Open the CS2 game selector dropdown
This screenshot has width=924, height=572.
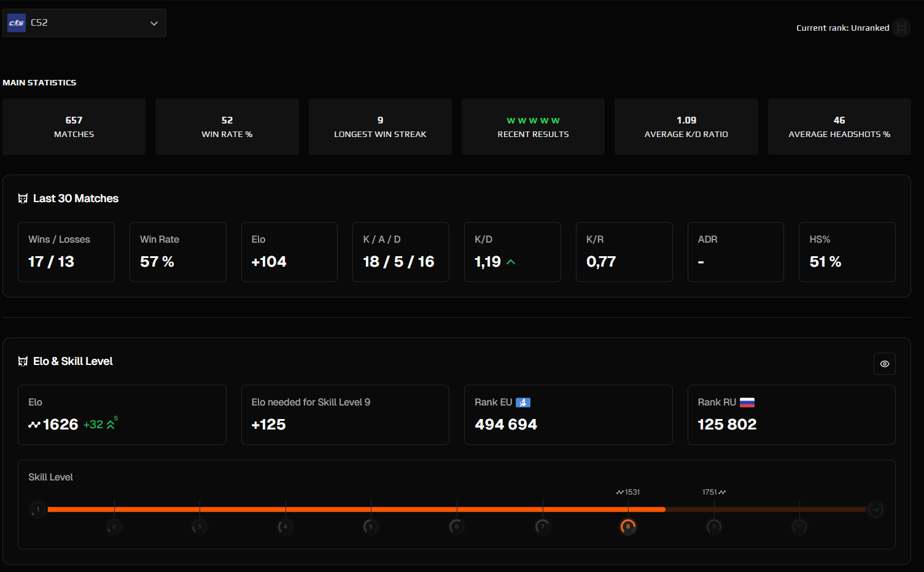click(x=84, y=23)
